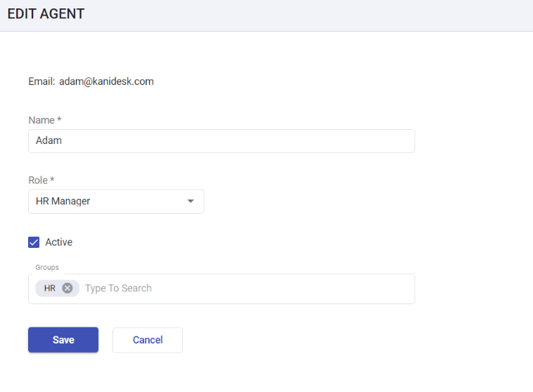Uncheck the Active checkbox
The height and width of the screenshot is (392, 533).
click(x=34, y=242)
